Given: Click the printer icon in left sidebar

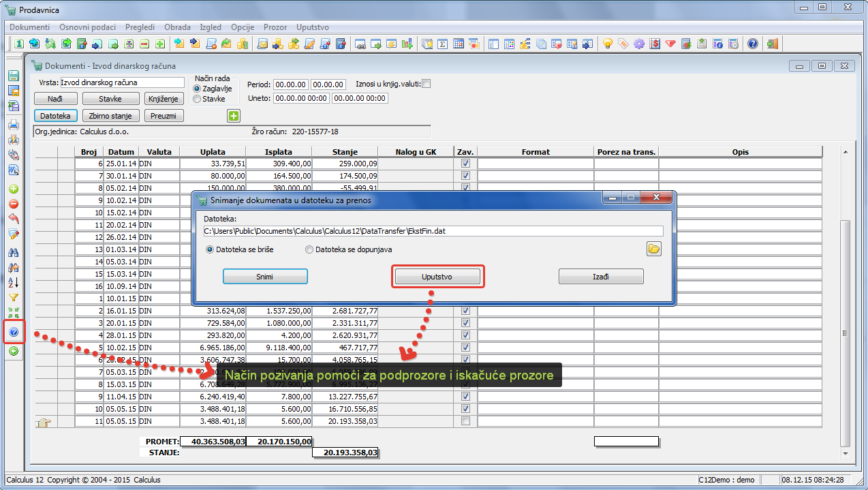Looking at the screenshot, I should pos(13,125).
